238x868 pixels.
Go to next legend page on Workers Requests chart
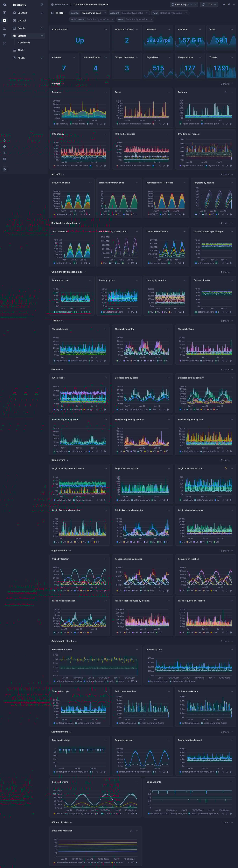coord(105,124)
